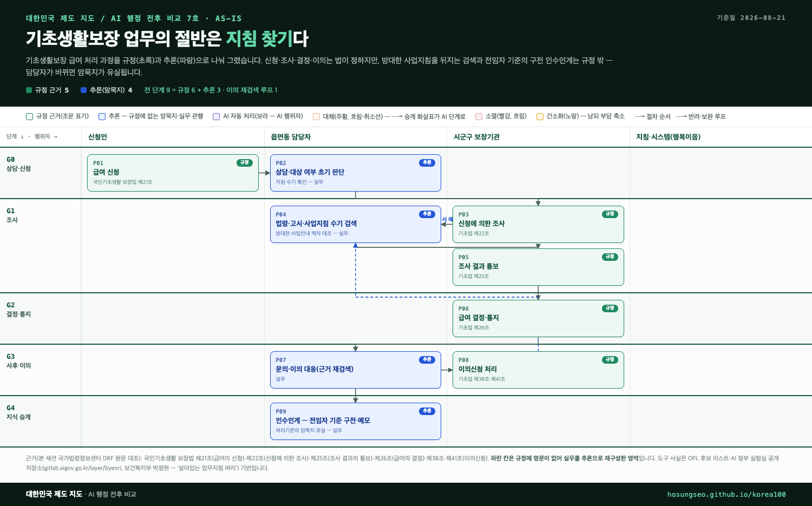Toggle the AI 자동 처리 legend checkbox
812x506 pixels.
[217, 116]
